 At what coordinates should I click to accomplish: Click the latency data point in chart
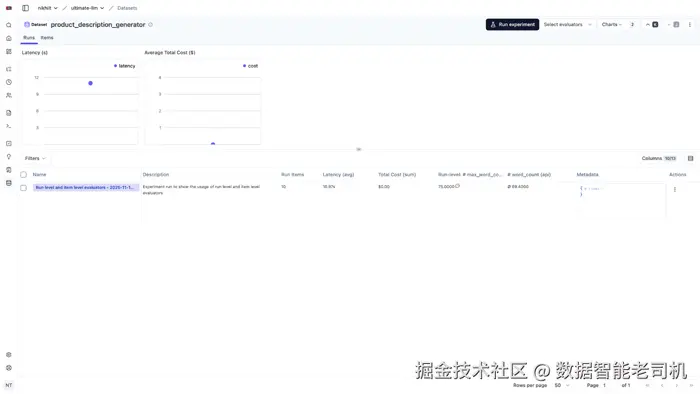[91, 83]
